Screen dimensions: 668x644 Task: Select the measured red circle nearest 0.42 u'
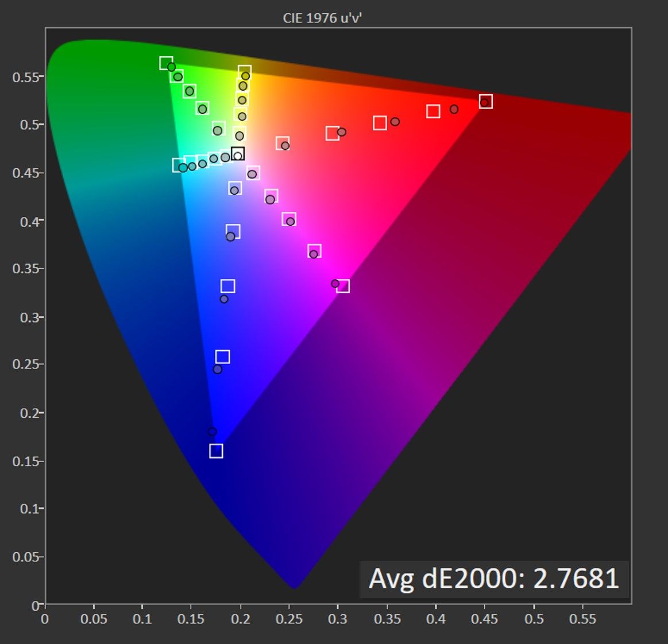click(x=454, y=110)
